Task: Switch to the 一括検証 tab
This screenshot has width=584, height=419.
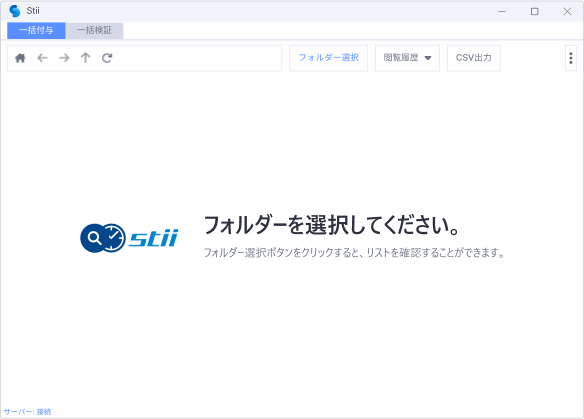Action: click(94, 31)
